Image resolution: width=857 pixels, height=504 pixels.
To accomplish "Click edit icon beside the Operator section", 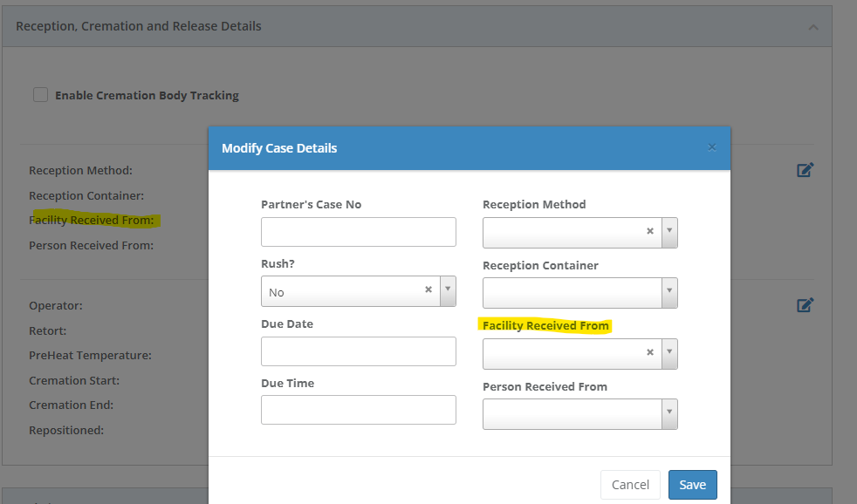I will pyautogui.click(x=805, y=305).
